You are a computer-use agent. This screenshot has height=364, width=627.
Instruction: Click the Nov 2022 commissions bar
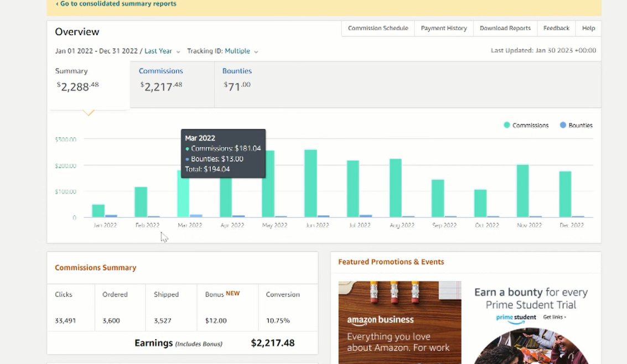point(522,191)
